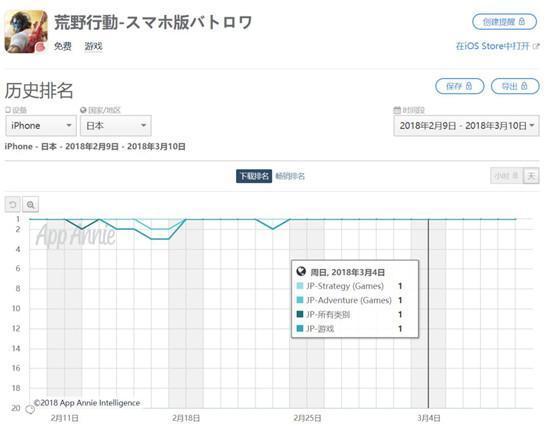The width and height of the screenshot is (550, 428).
Task: Click the reset zoom icon above chart
Action: [x=13, y=205]
